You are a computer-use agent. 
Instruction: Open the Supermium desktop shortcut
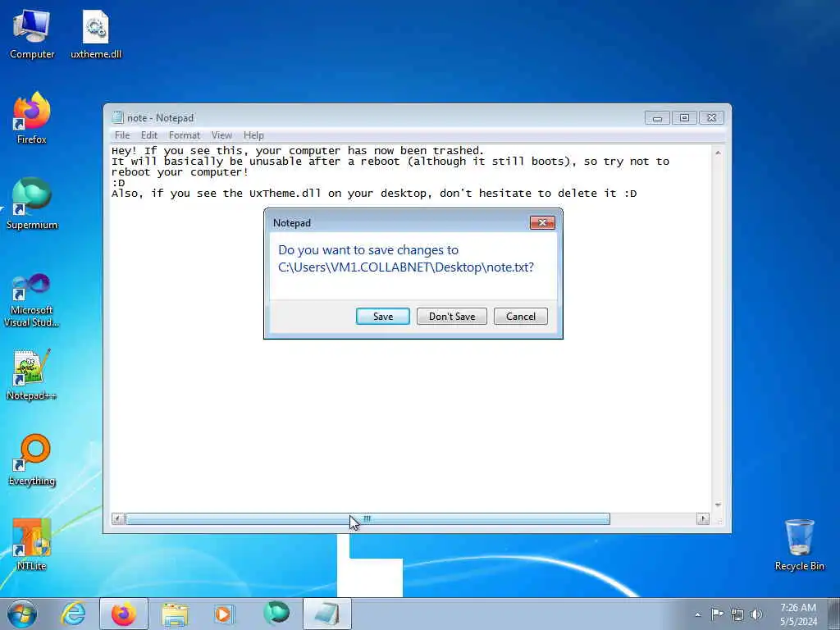(x=32, y=203)
